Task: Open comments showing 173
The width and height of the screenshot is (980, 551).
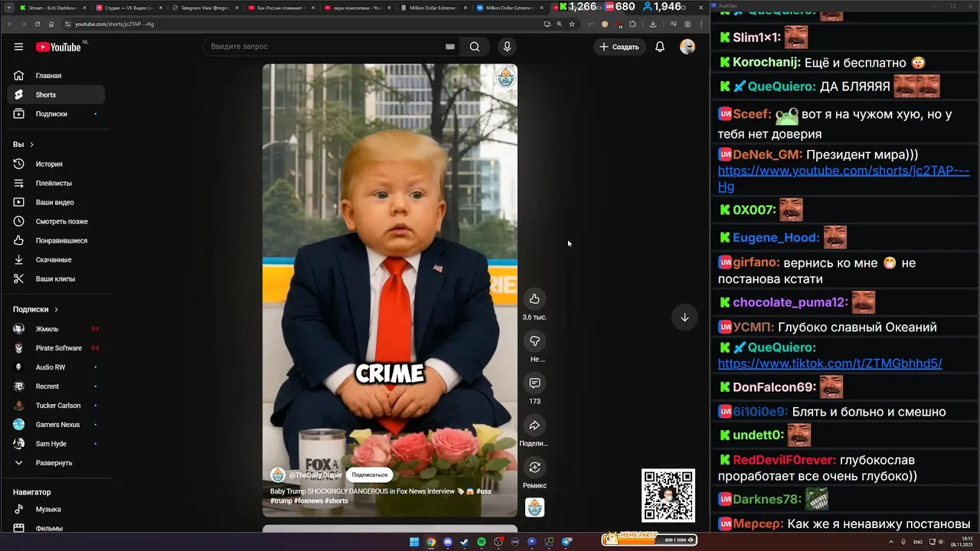Action: 534,383
